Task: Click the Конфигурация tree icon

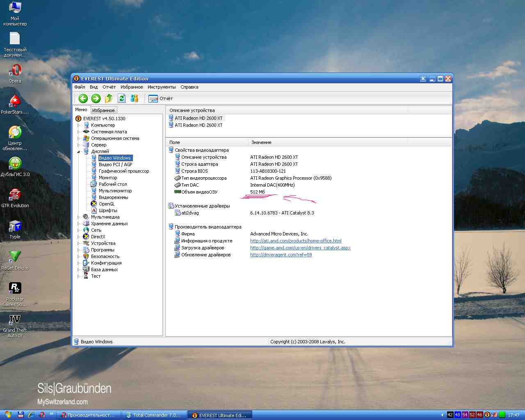Action: pos(86,263)
